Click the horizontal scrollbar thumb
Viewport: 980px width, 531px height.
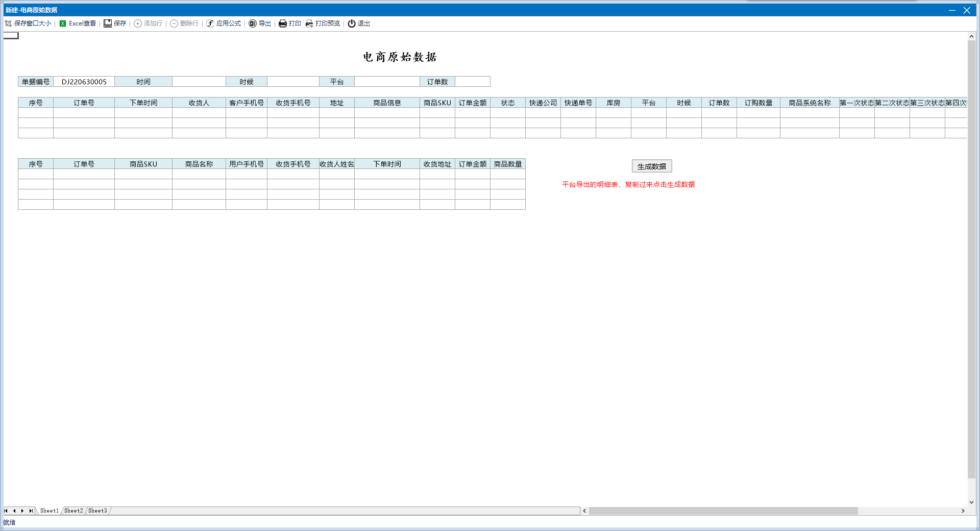tap(723, 511)
